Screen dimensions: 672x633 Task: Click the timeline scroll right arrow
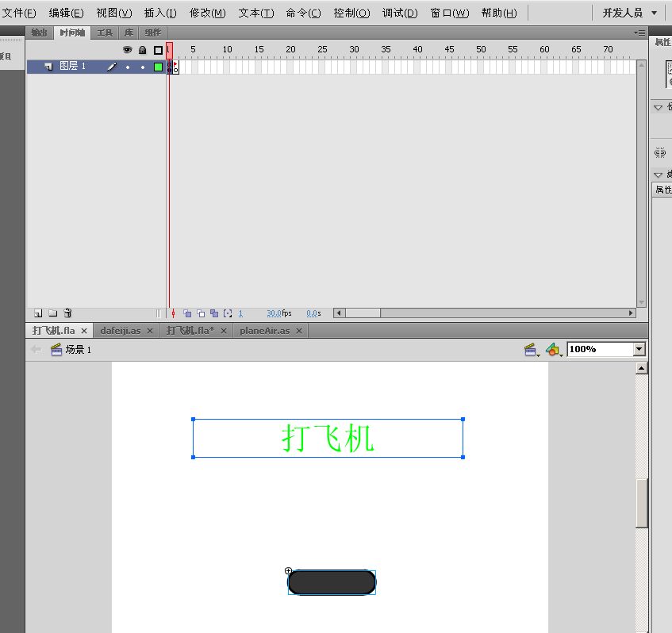(x=631, y=313)
